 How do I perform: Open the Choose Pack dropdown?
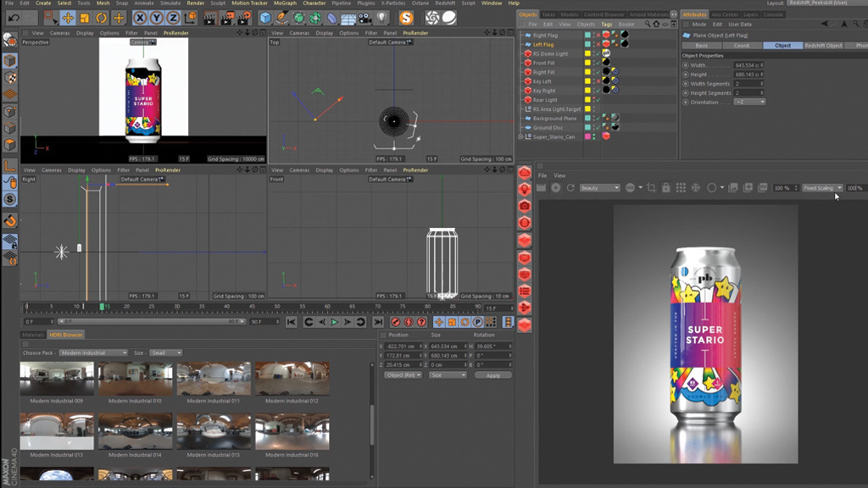pos(93,352)
